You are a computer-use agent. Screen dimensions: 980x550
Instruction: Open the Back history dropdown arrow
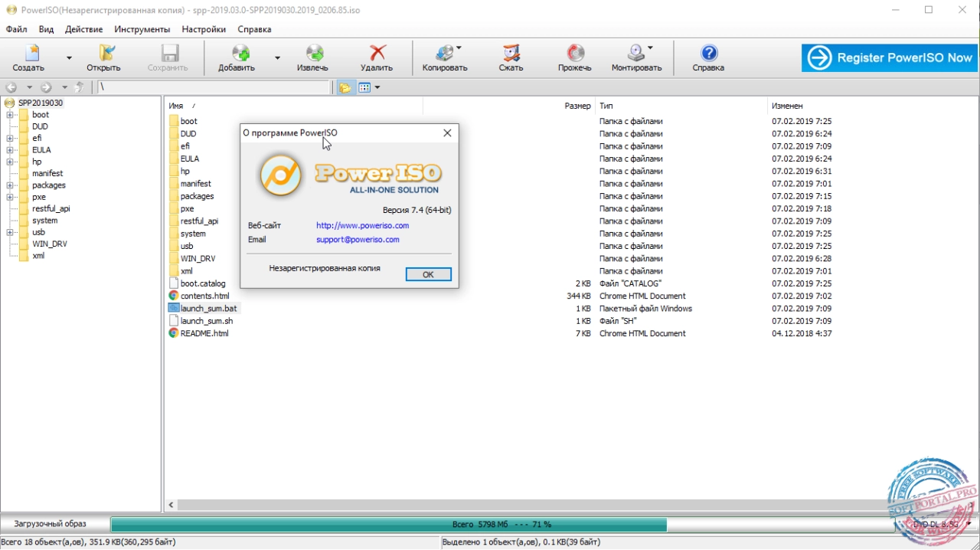tap(29, 87)
